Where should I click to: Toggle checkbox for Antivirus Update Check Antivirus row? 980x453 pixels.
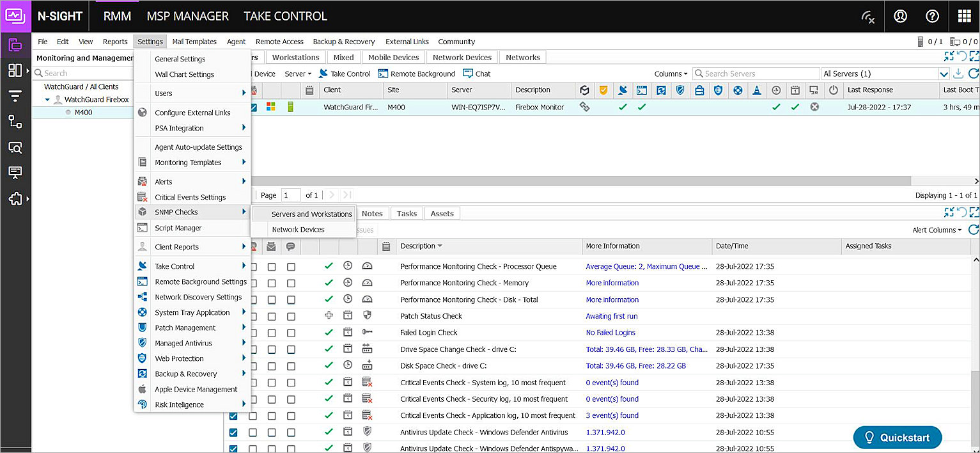(233, 433)
